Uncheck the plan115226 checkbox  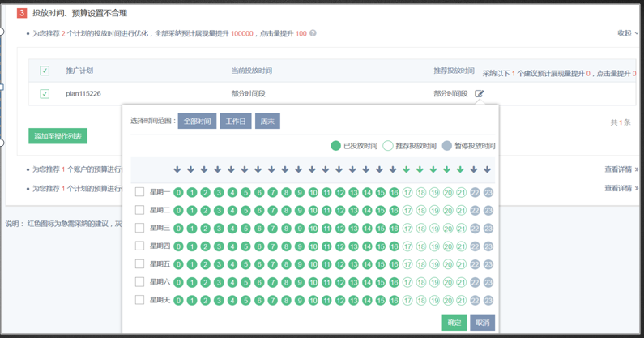(x=45, y=94)
